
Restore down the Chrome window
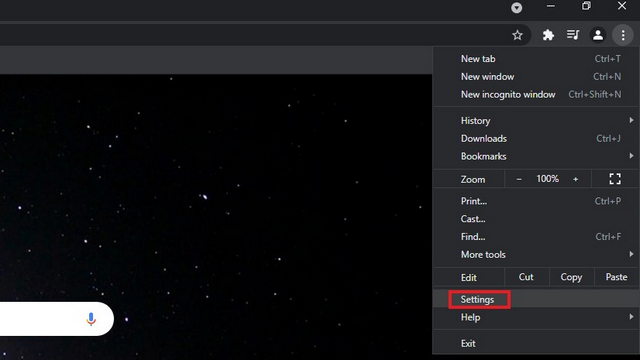click(x=586, y=6)
